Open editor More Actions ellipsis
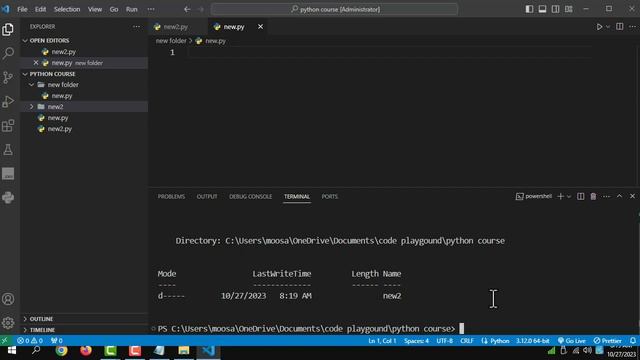 click(632, 27)
